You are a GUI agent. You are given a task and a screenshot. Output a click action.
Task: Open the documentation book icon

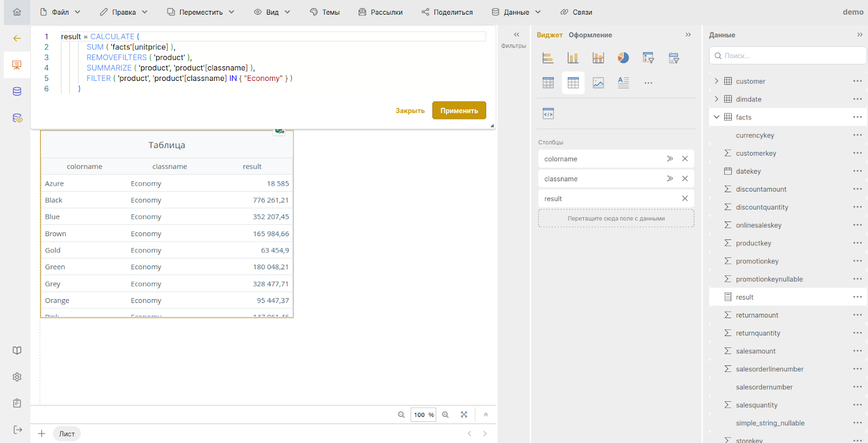pyautogui.click(x=17, y=350)
